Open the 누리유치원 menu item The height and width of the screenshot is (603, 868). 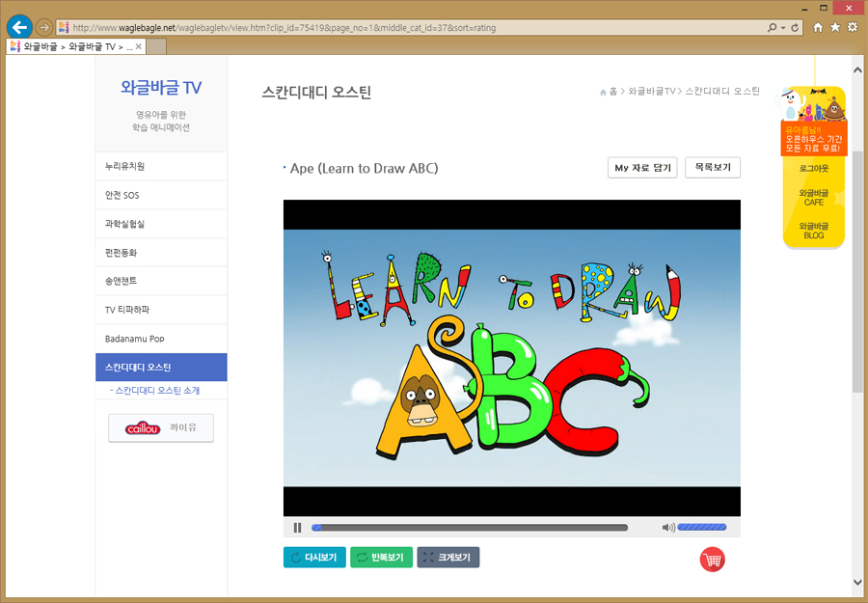(x=161, y=166)
